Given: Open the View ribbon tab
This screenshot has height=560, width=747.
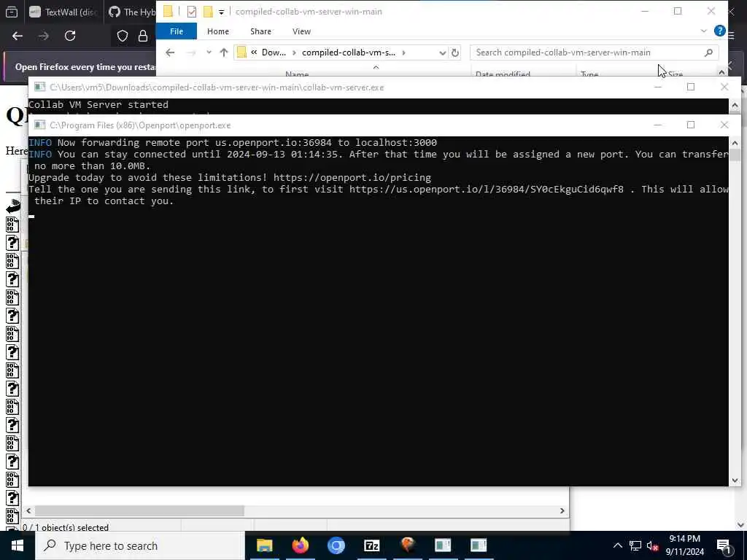Looking at the screenshot, I should tap(301, 31).
